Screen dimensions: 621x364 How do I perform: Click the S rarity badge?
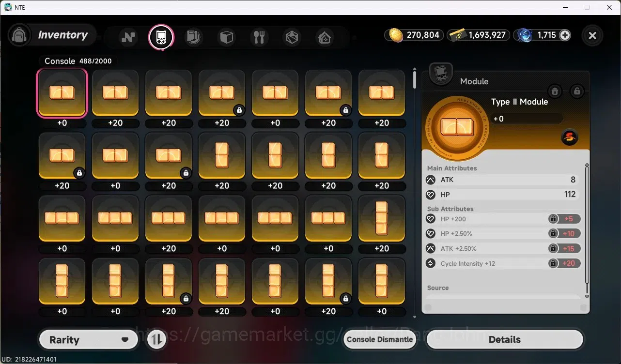[x=570, y=137]
